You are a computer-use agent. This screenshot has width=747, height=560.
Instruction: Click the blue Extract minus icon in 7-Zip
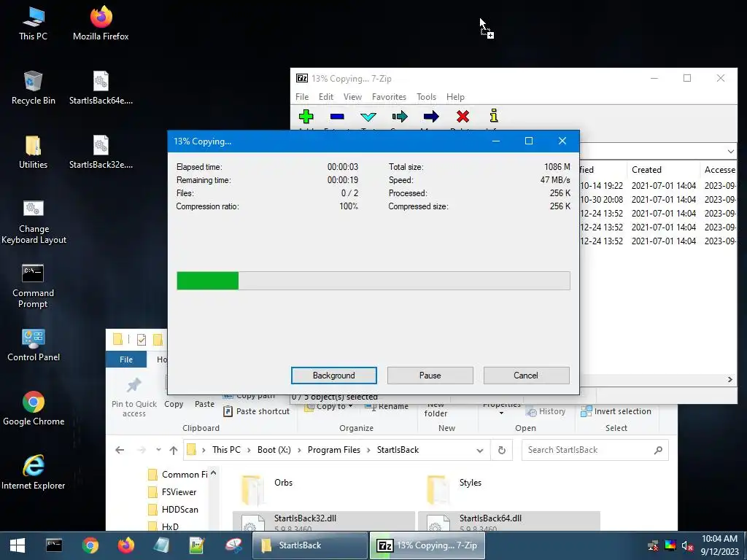coord(337,116)
